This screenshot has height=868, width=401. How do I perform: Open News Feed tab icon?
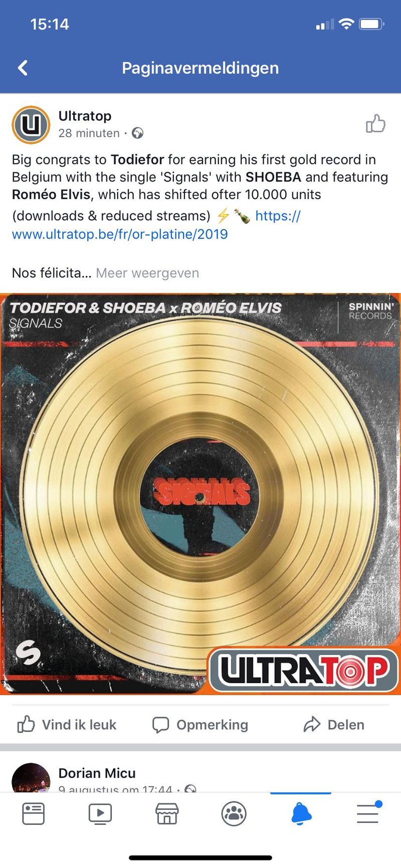point(34,813)
